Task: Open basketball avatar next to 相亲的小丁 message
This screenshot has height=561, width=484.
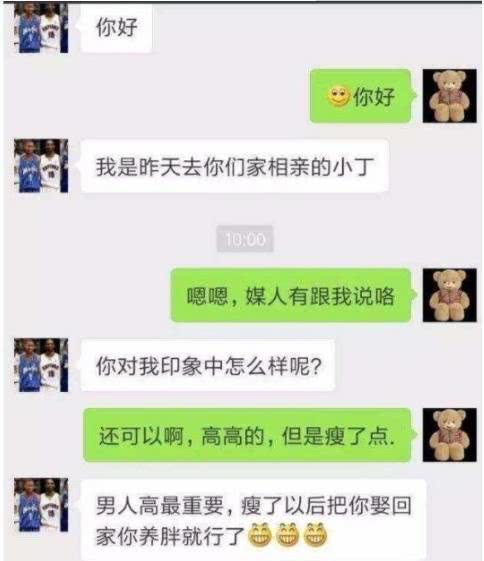Action: click(41, 166)
